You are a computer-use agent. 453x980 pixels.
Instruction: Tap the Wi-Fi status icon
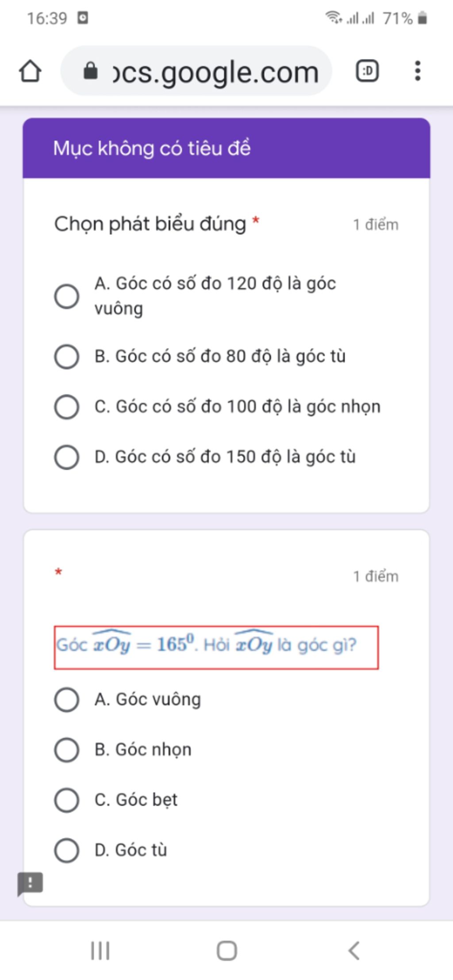(x=333, y=18)
